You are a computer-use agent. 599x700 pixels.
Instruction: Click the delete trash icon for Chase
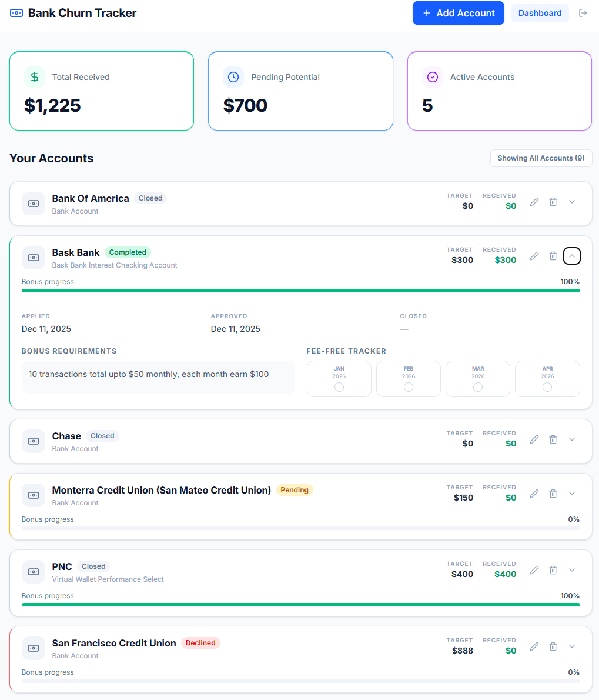pyautogui.click(x=553, y=439)
